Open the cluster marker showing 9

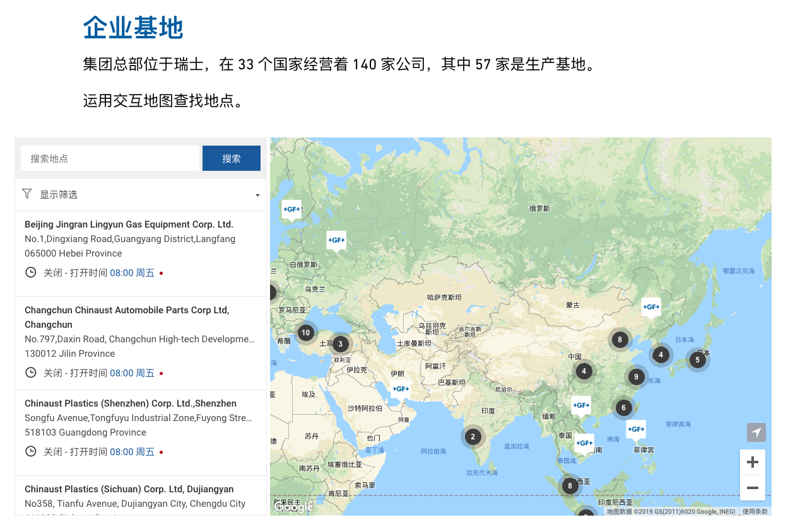tap(637, 377)
